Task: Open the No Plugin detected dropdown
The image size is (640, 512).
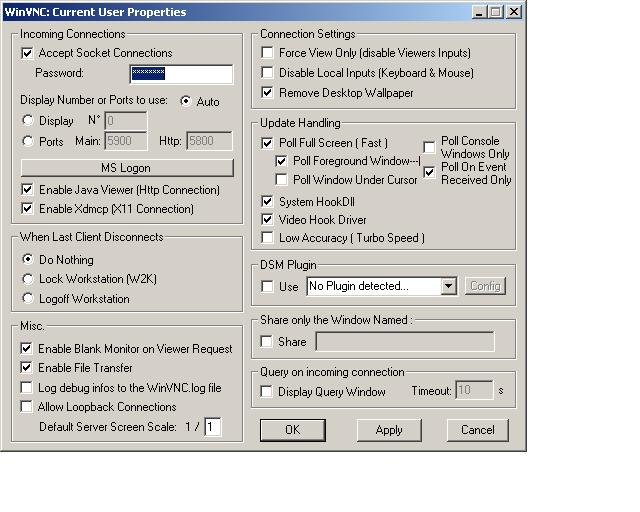Action: pos(448,286)
